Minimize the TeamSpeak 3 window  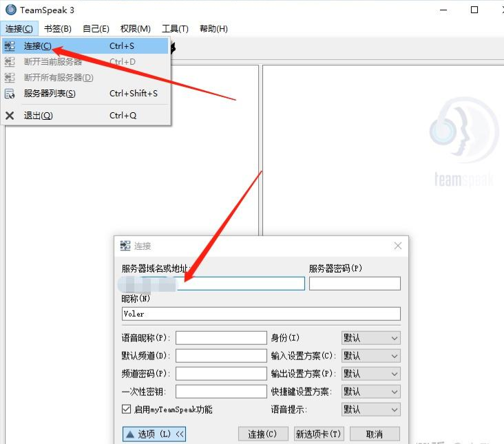click(x=443, y=10)
